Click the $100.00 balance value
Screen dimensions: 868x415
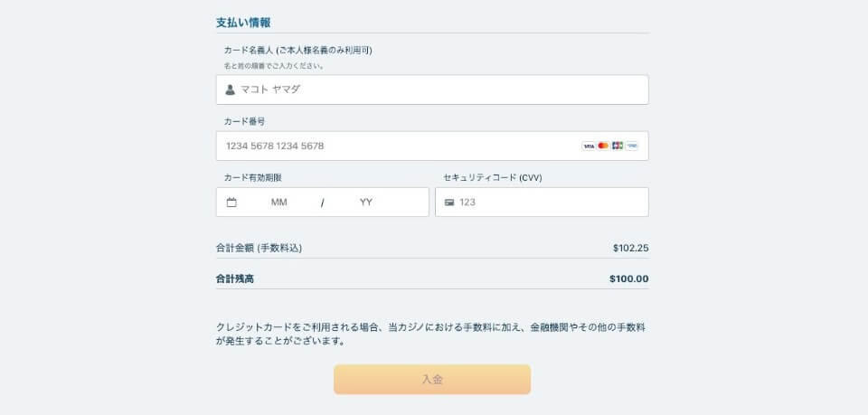pyautogui.click(x=629, y=278)
